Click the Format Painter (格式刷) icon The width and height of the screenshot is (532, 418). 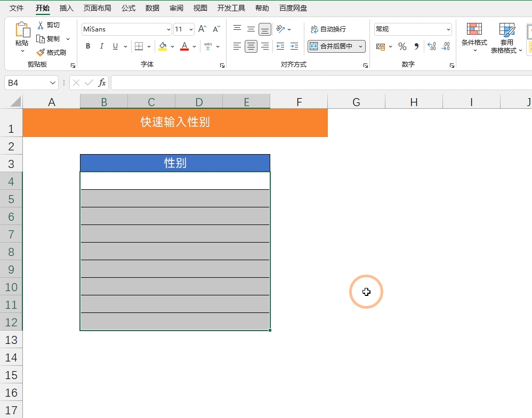pos(41,52)
